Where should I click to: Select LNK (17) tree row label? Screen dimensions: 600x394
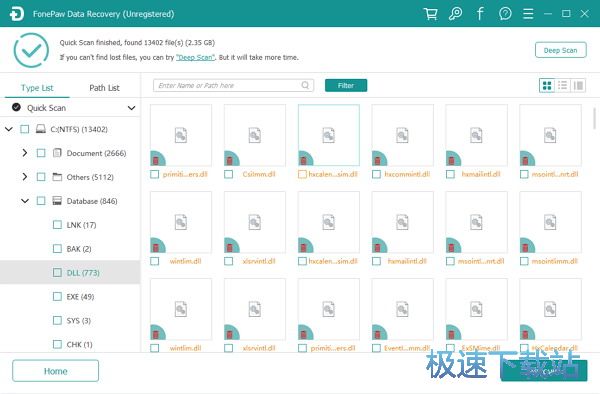[x=82, y=225]
